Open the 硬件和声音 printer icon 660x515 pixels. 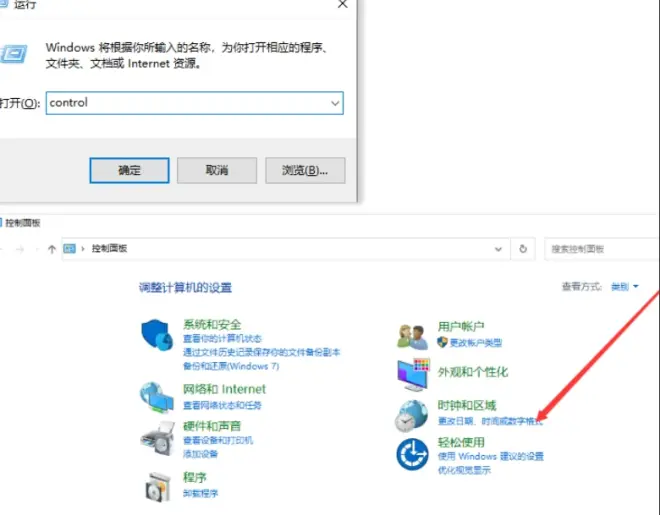point(157,436)
